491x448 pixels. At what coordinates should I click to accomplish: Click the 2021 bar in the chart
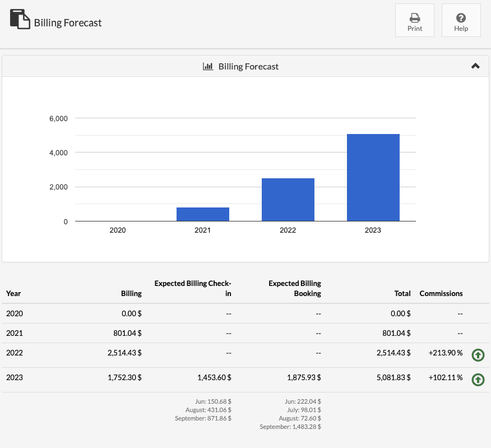pos(202,214)
